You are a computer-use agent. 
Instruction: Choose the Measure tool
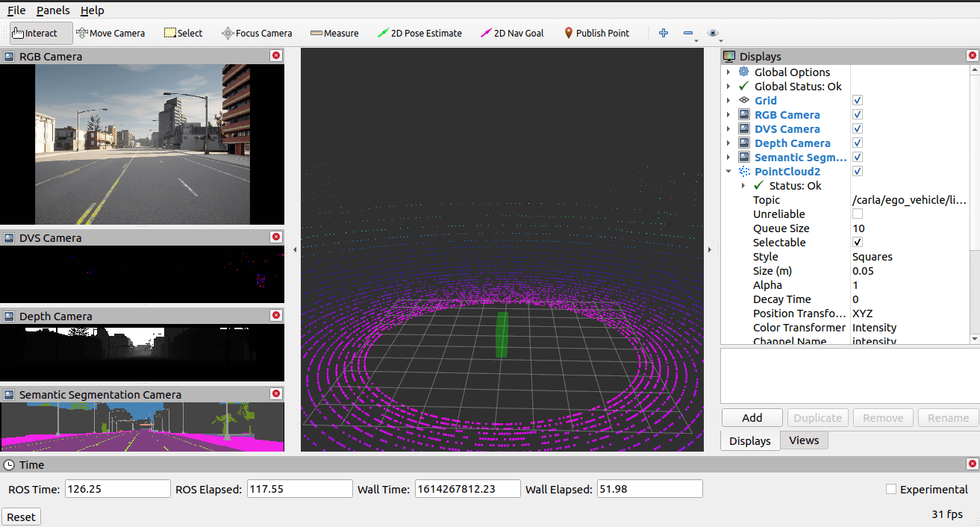click(334, 33)
